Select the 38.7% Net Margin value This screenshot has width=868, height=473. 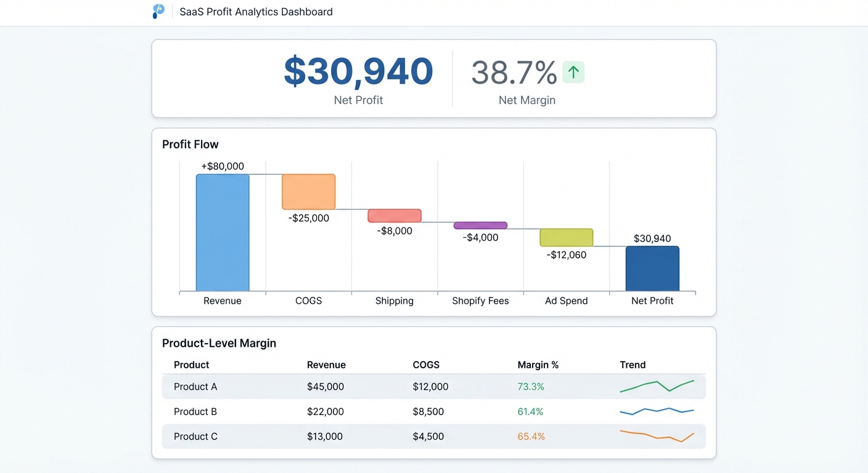514,73
